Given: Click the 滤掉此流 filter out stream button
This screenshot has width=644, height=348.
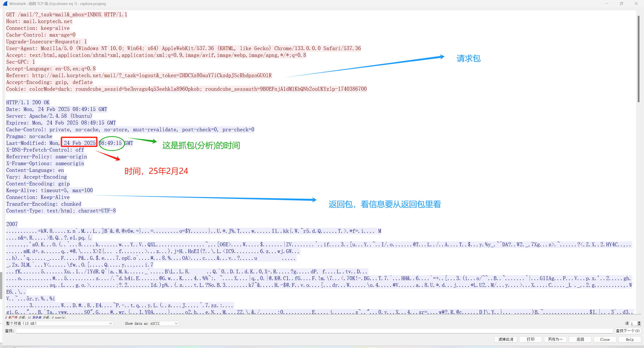Looking at the screenshot, I should click(x=506, y=339).
